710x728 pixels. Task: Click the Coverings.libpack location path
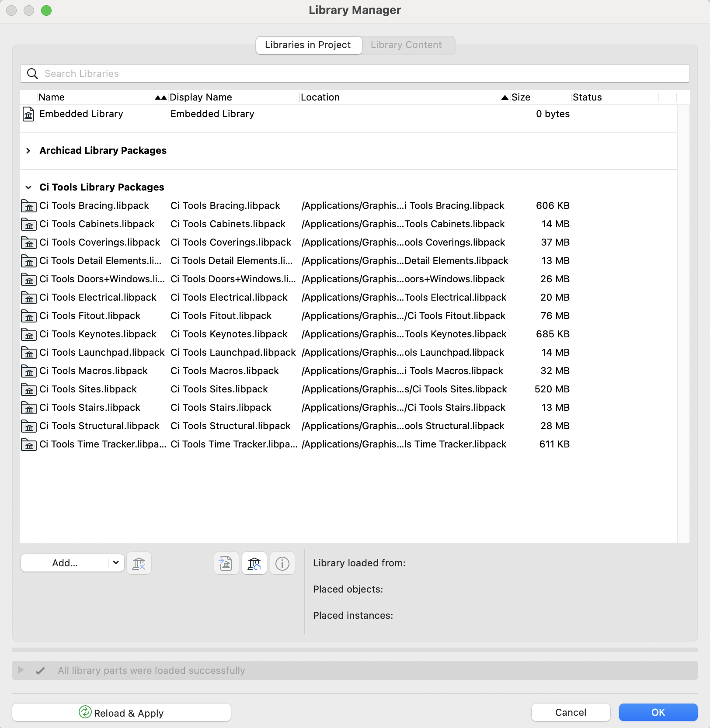(403, 243)
